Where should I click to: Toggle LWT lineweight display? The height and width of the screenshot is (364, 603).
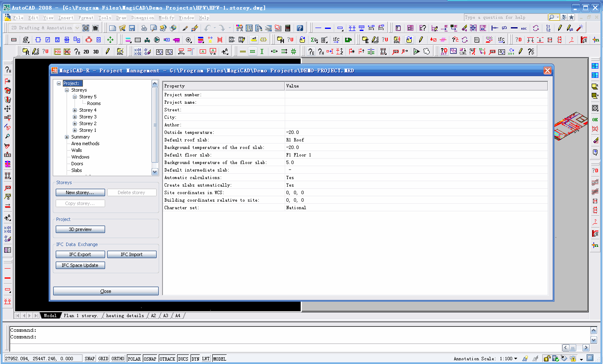click(x=206, y=359)
